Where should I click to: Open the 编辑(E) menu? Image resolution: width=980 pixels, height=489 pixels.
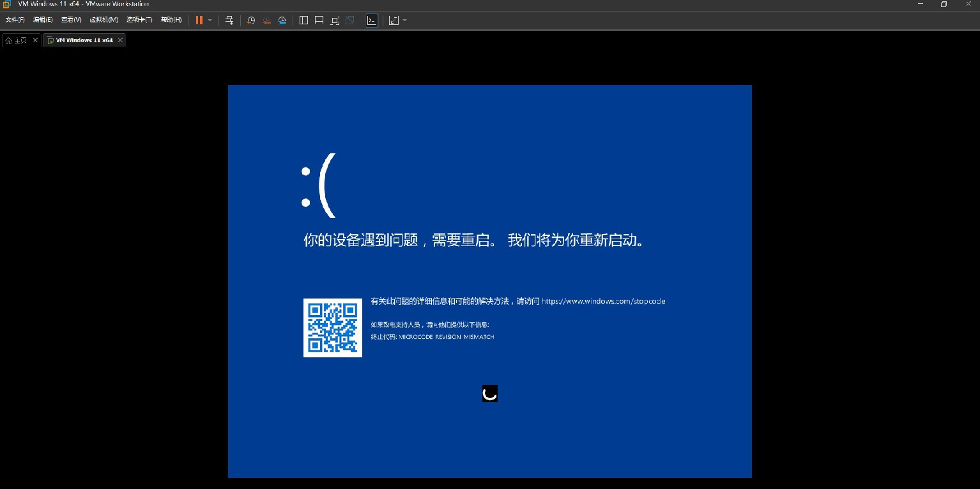coord(43,20)
